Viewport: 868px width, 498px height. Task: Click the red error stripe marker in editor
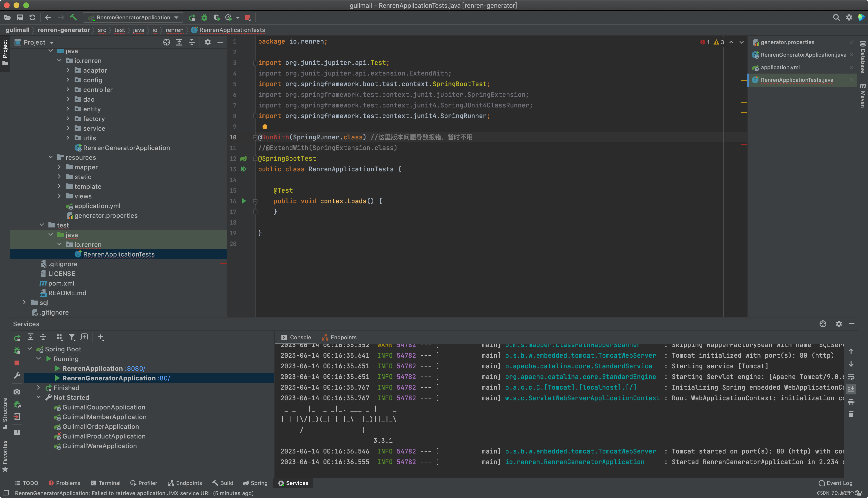point(744,145)
